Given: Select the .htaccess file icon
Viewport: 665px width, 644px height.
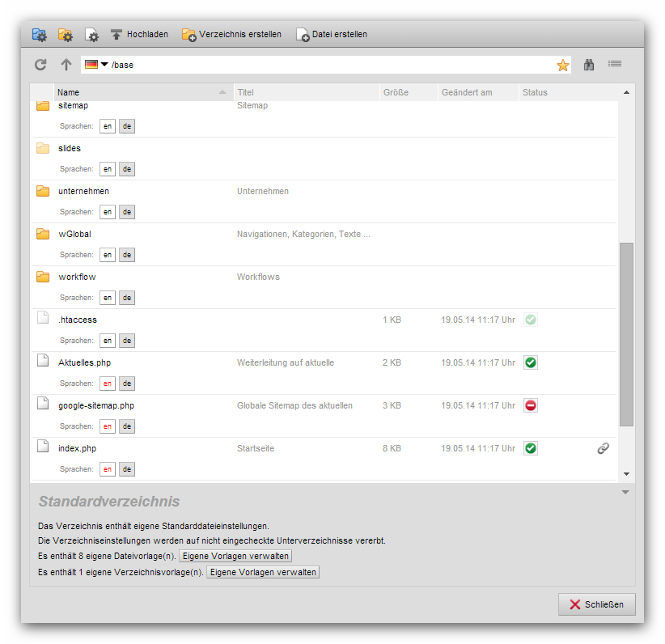Looking at the screenshot, I should pyautogui.click(x=43, y=317).
